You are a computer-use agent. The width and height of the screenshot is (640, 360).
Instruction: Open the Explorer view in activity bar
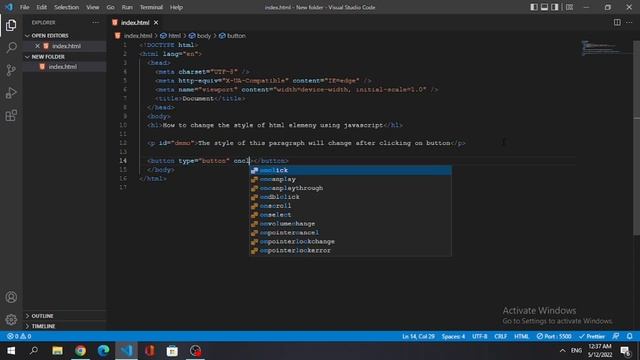tap(11, 25)
